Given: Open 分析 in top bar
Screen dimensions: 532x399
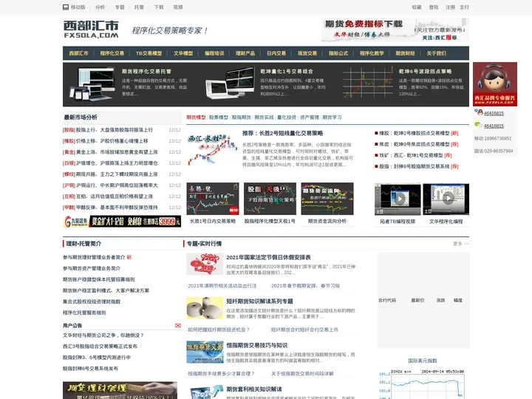Looking at the screenshot, I should point(100,7).
